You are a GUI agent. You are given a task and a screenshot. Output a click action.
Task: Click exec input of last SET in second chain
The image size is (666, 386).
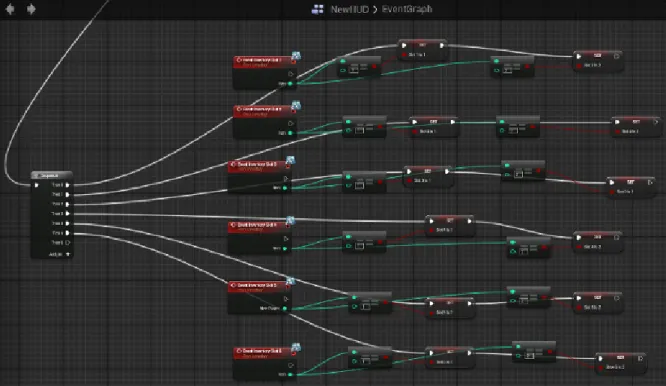pos(617,122)
